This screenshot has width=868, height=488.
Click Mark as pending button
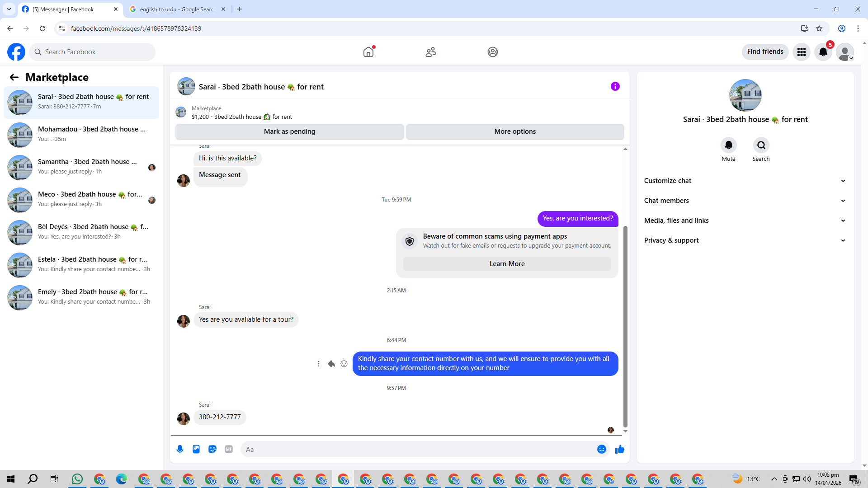(289, 131)
